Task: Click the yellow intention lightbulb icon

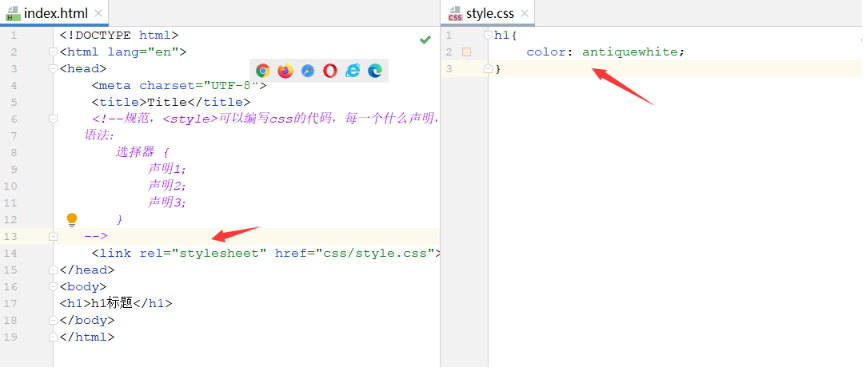Action: pos(72,220)
